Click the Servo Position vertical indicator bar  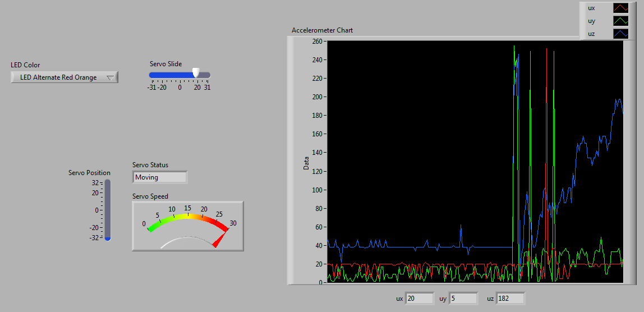[108, 210]
